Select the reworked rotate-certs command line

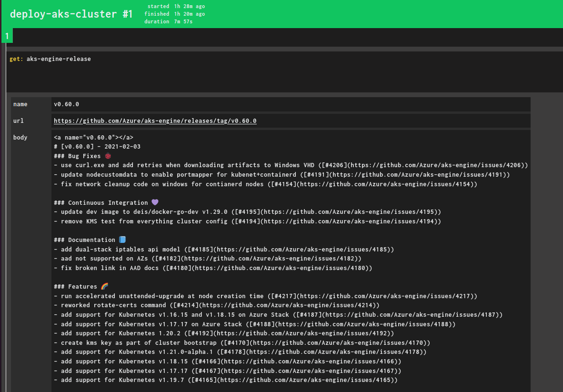[217, 305]
